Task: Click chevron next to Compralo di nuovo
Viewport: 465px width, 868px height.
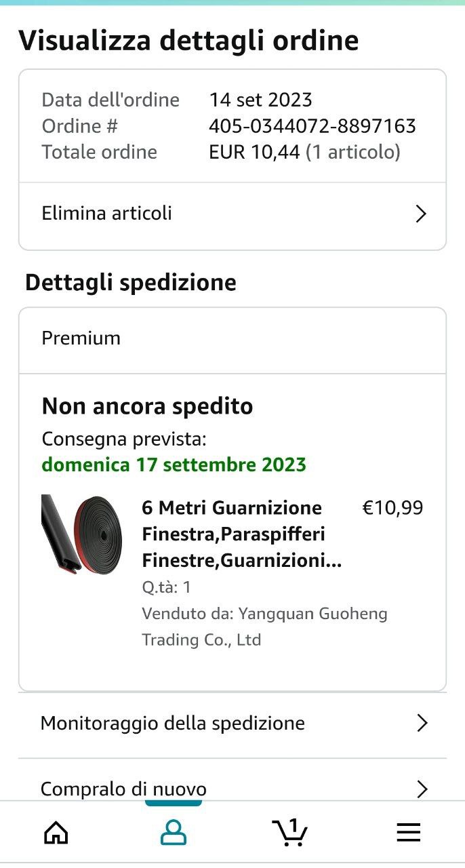Action: pyautogui.click(x=422, y=789)
